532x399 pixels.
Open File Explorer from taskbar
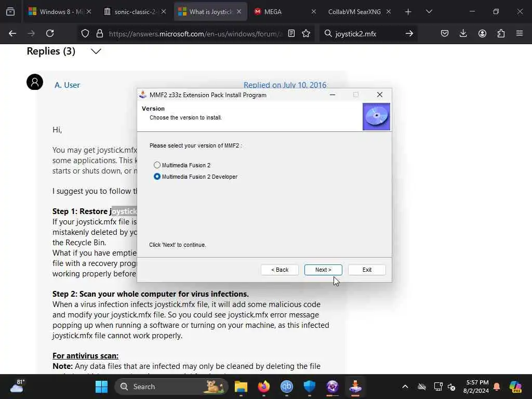click(241, 387)
